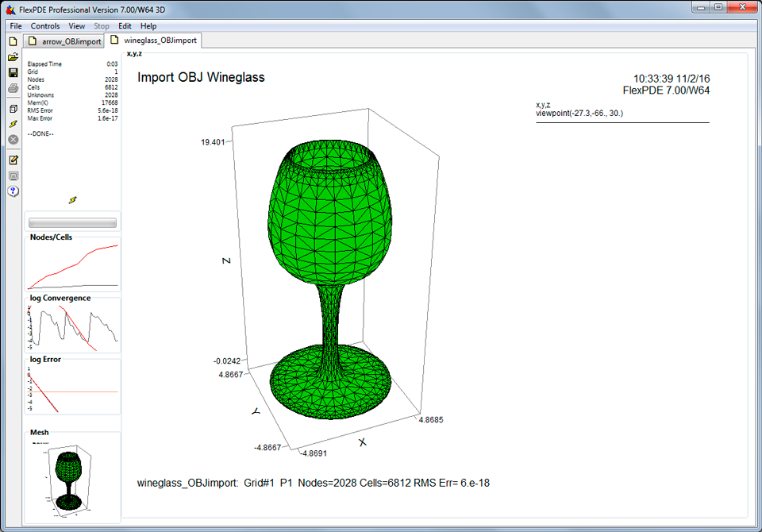The height and width of the screenshot is (532, 762).
Task: Open the View menu
Action: [76, 25]
